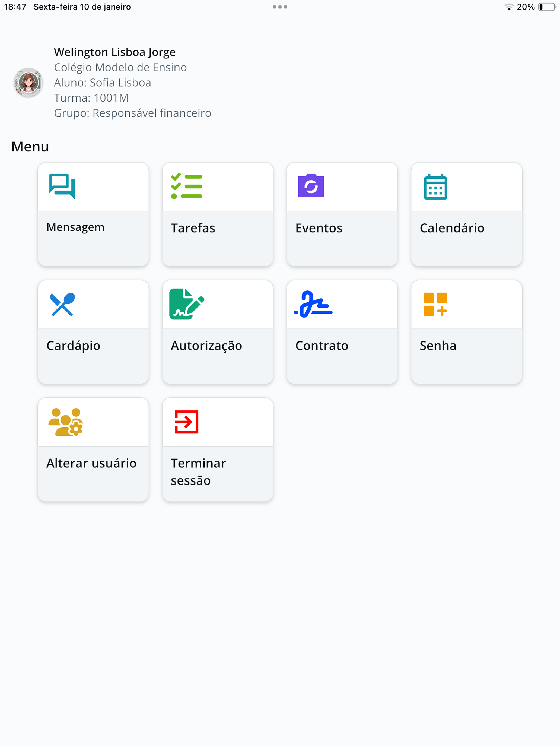
Task: Go to the Tarefas menu label
Action: [193, 228]
